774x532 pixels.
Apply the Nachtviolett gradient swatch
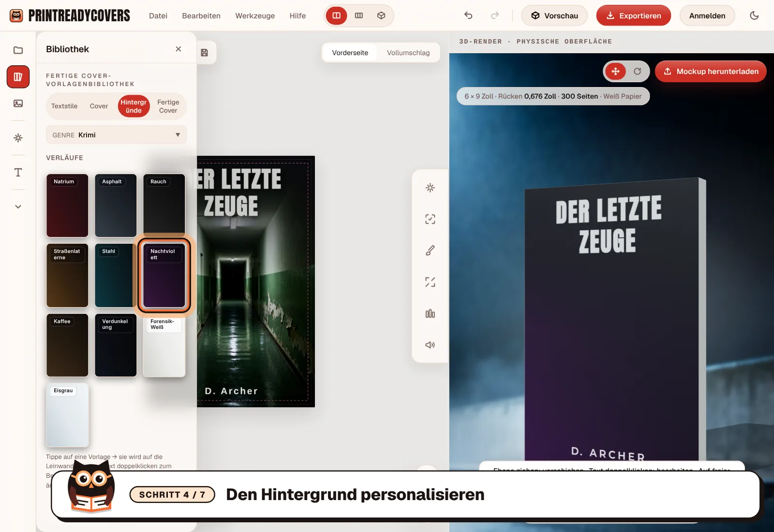click(164, 275)
